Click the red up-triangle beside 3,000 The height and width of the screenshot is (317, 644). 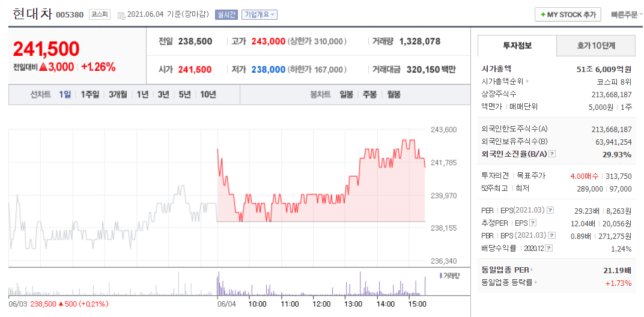point(43,67)
